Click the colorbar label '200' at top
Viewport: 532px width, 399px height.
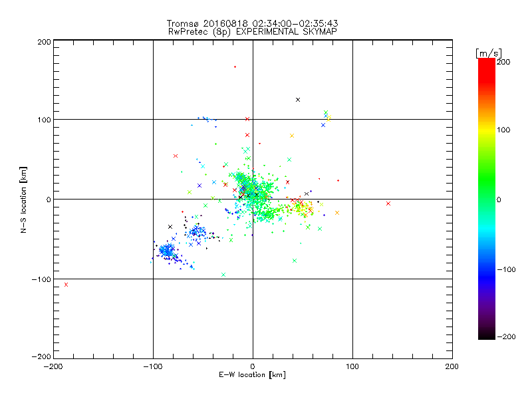503,62
